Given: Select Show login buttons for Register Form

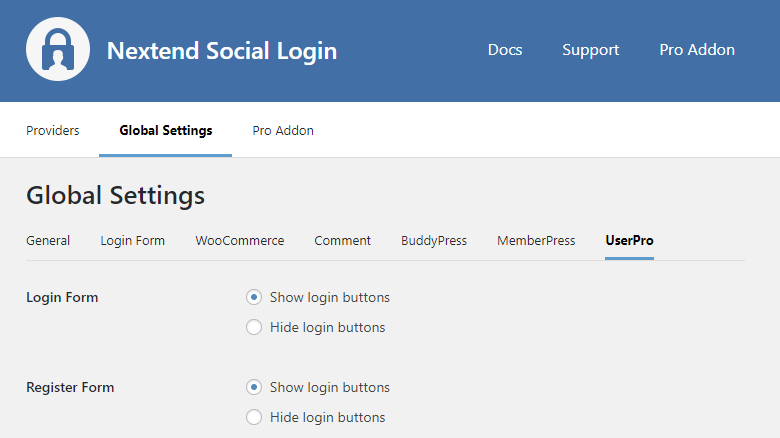Looking at the screenshot, I should click(x=254, y=387).
